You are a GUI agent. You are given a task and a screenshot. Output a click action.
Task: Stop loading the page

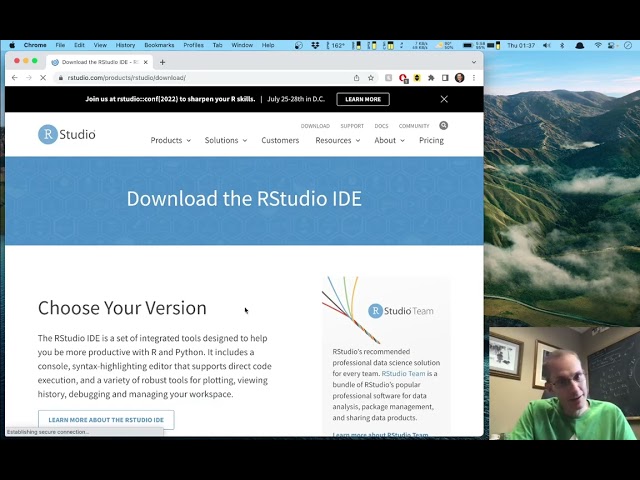click(43, 78)
